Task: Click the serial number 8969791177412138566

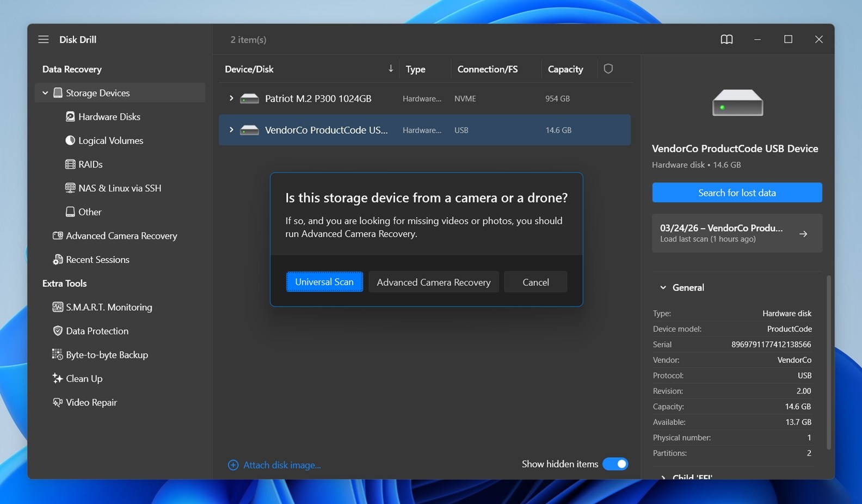Action: (771, 345)
